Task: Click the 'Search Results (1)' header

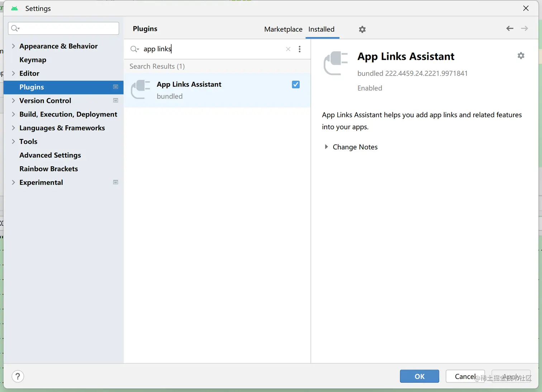Action: tap(157, 66)
